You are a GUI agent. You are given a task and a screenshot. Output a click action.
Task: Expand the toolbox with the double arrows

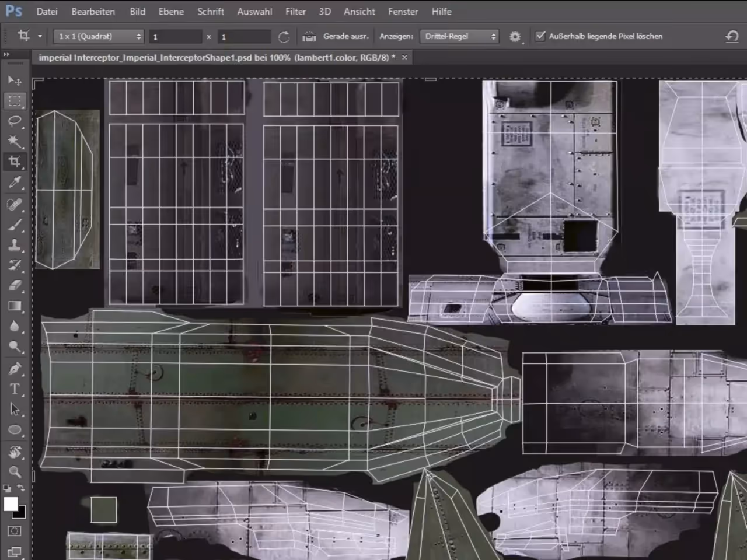click(x=6, y=54)
